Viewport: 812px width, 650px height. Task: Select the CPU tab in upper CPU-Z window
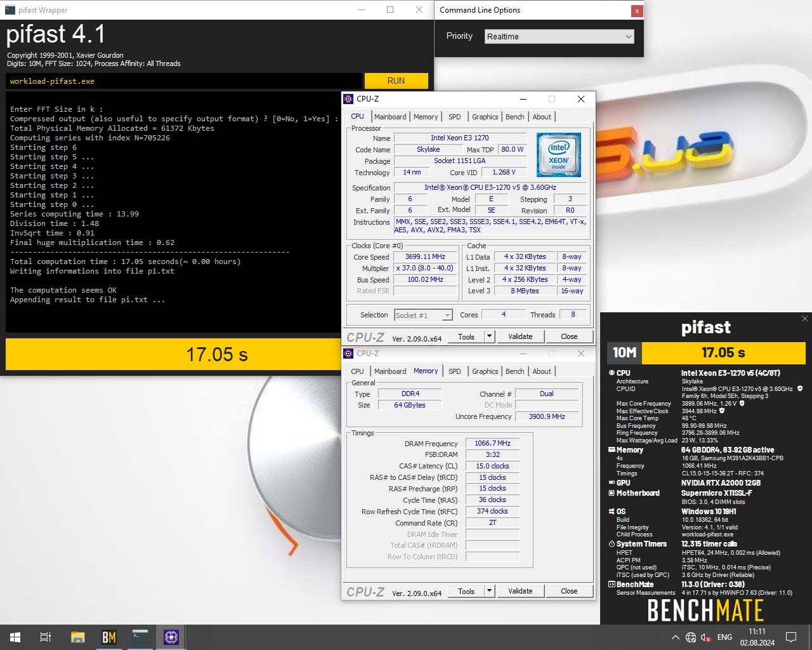click(358, 117)
